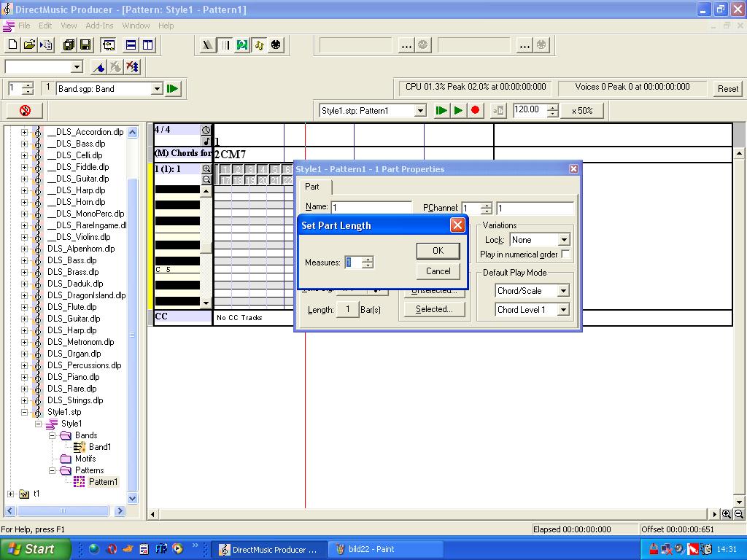Open the Chord Level 1 dropdown
The image size is (747, 560).
pos(563,310)
